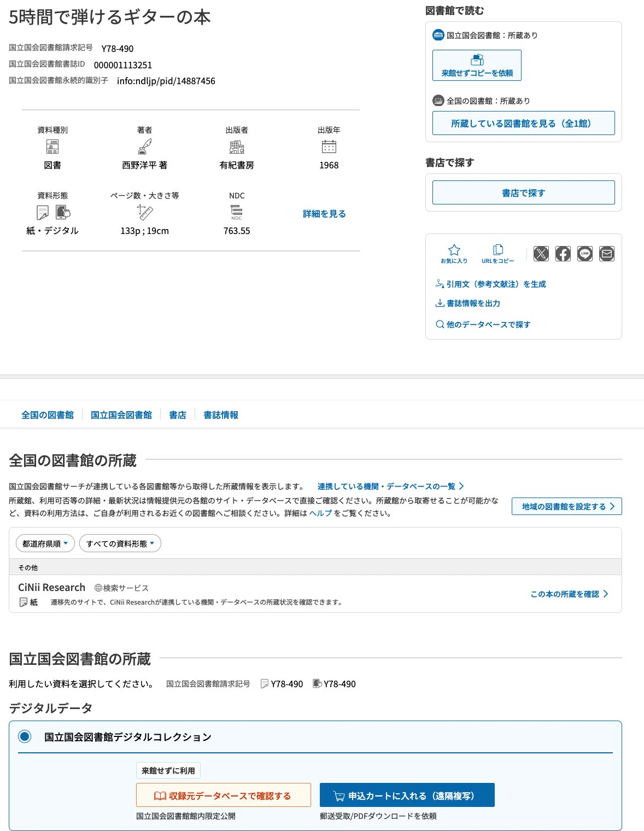Screen dimensions: 644x831
Task: Open the すべての資料形態 filter dropdown
Action: (120, 543)
